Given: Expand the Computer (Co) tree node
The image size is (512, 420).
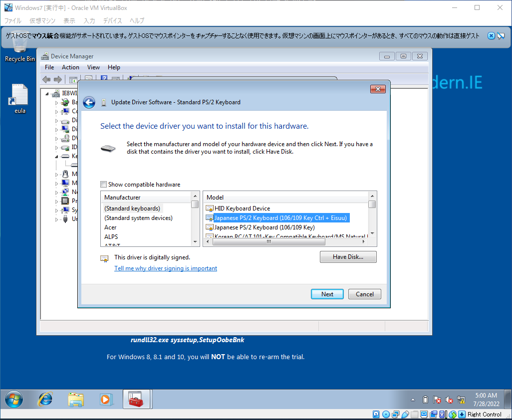Looking at the screenshot, I should [56, 112].
